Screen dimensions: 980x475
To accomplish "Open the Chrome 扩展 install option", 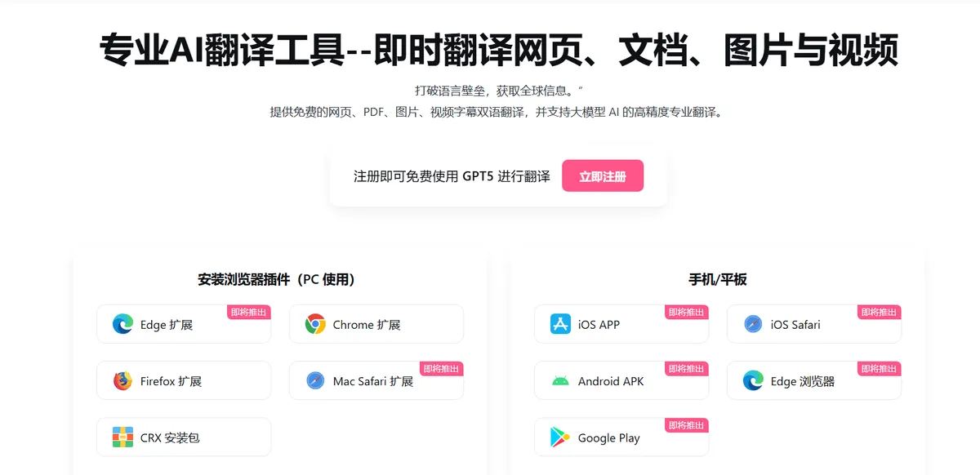I will (376, 324).
